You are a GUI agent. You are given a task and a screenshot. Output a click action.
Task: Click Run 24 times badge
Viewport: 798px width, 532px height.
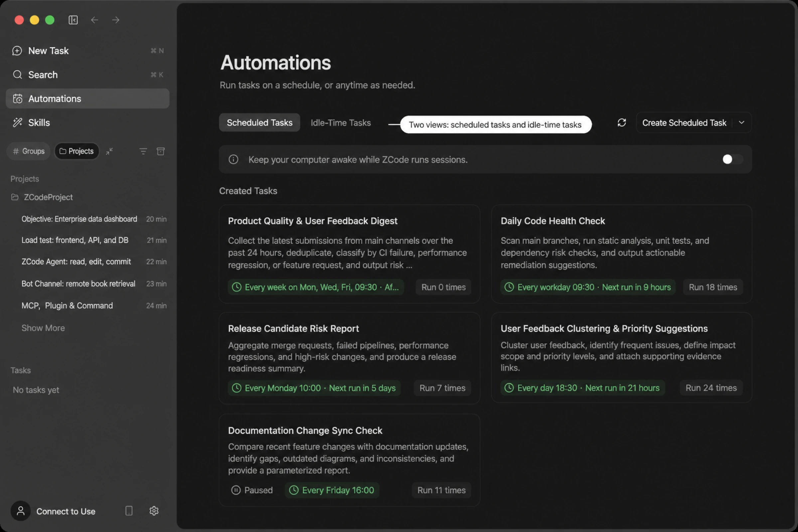click(711, 388)
